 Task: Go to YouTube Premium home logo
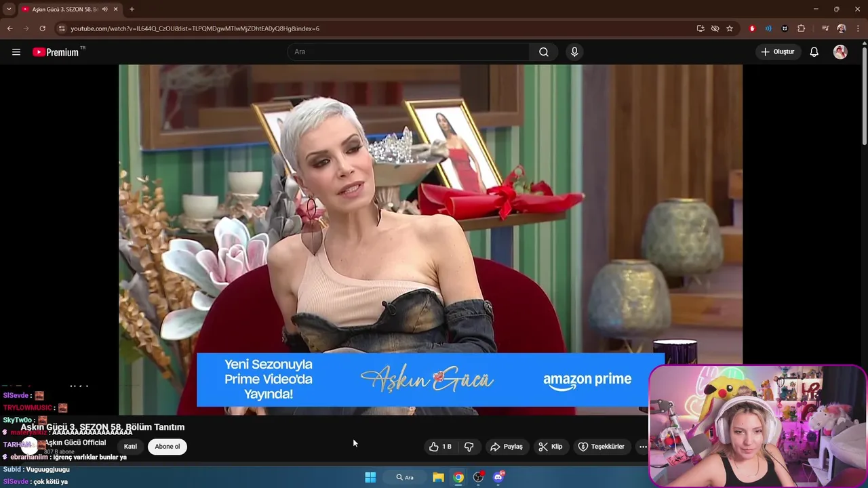point(57,52)
